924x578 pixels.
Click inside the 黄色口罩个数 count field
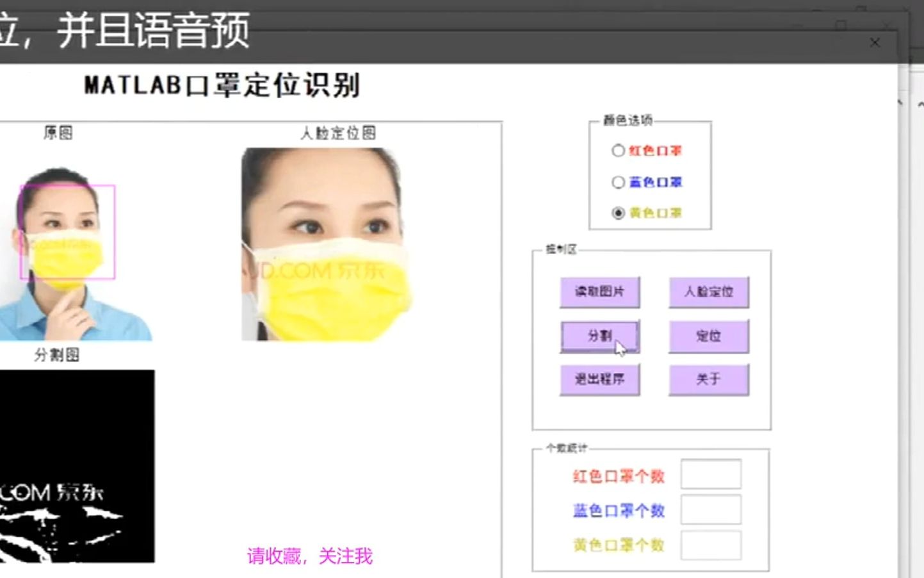click(711, 544)
